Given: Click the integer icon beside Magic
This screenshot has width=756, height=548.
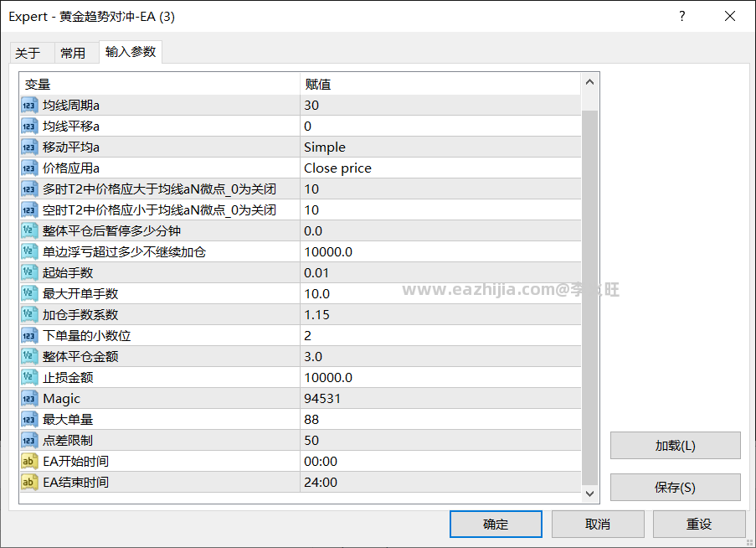Looking at the screenshot, I should click(29, 399).
